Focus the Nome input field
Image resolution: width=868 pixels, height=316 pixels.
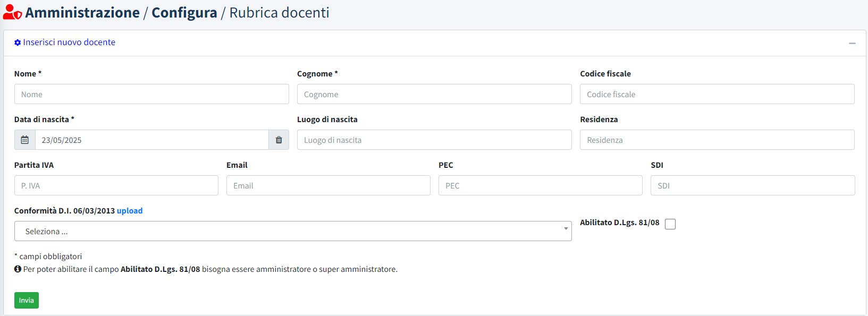coord(151,94)
